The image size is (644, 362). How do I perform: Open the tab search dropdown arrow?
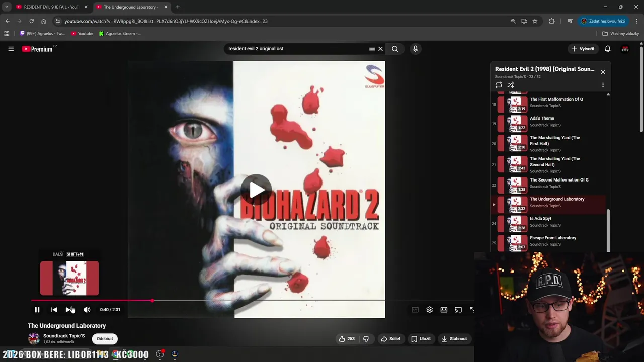pos(7,7)
